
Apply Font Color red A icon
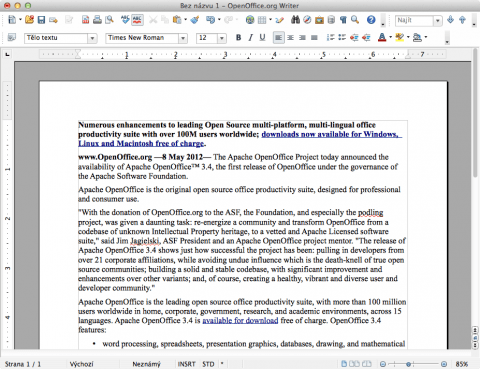coord(382,38)
